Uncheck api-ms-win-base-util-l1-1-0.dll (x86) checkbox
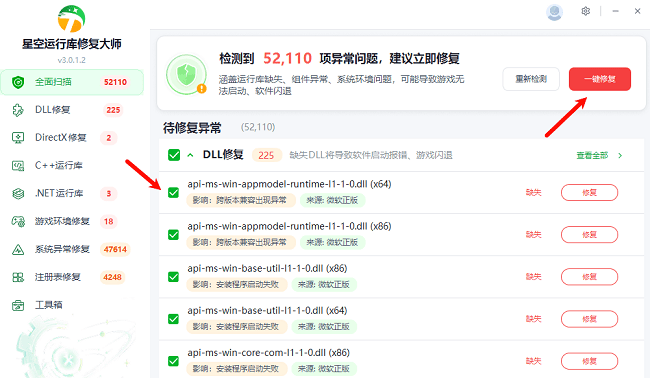This screenshot has height=378, width=650. click(173, 277)
